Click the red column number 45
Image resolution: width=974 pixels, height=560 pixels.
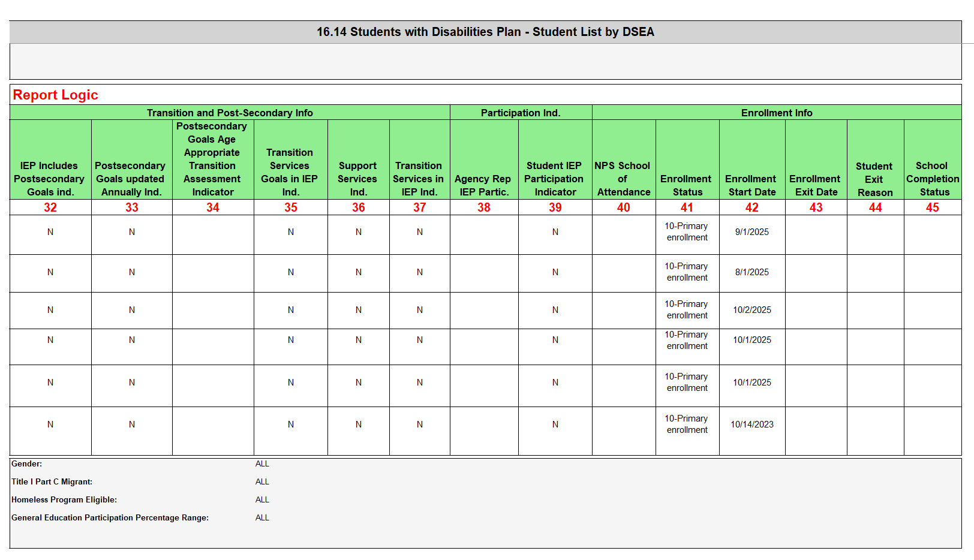pyautogui.click(x=932, y=207)
